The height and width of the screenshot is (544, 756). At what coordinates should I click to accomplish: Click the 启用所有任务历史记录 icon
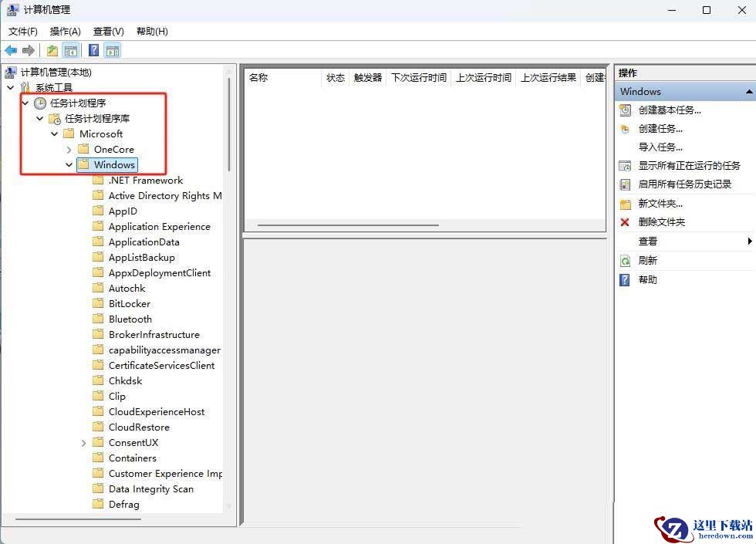[625, 184]
